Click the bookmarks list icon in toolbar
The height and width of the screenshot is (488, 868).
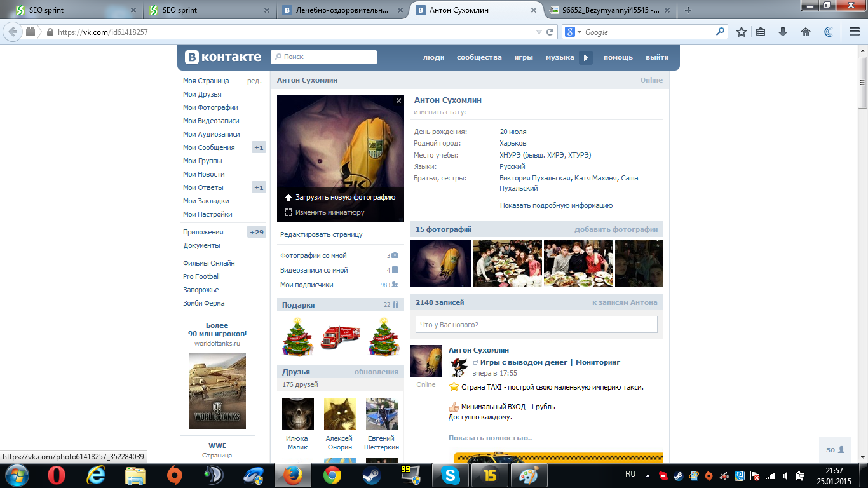761,32
